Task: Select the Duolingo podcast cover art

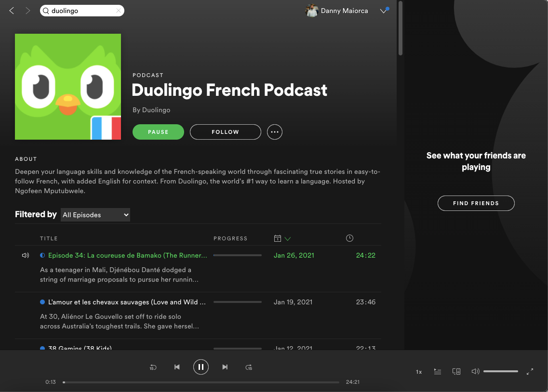Action: 68,87
